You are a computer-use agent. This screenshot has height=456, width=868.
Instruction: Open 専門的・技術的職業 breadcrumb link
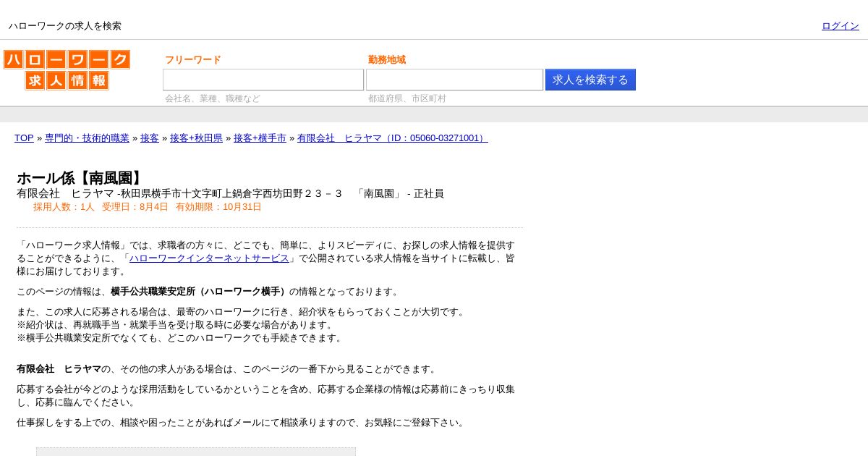point(87,138)
